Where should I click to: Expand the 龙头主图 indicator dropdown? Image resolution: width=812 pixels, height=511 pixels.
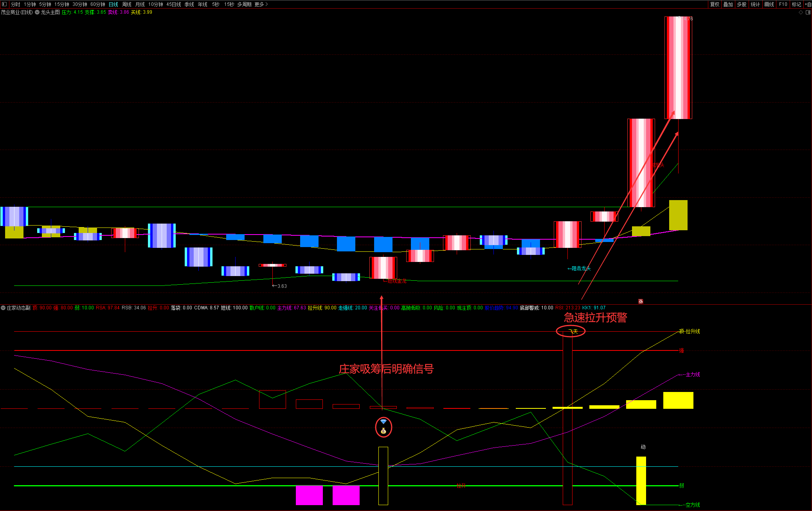click(x=37, y=12)
